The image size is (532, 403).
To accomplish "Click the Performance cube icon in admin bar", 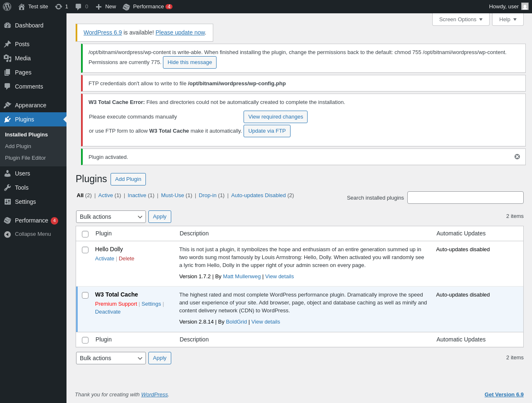I will pyautogui.click(x=126, y=7).
